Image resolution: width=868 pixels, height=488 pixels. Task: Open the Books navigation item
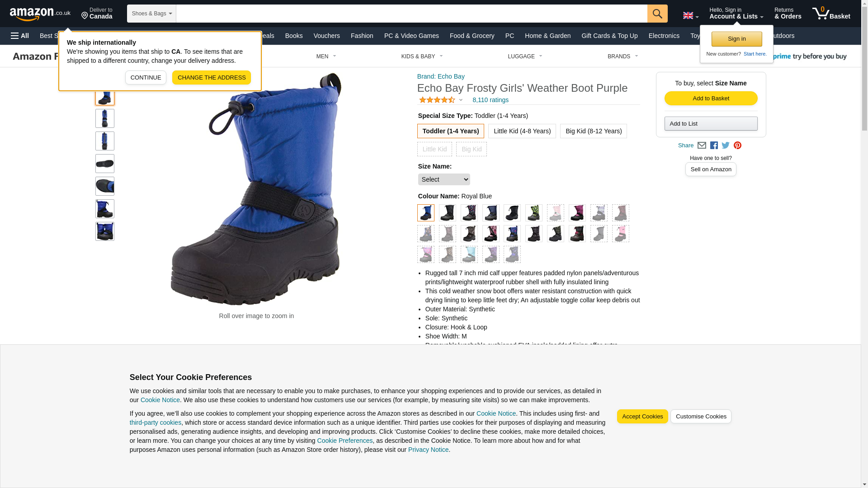[294, 36]
